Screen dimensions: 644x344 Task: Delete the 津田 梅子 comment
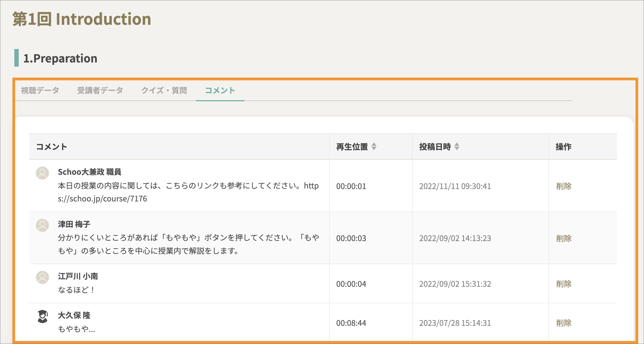pos(564,238)
